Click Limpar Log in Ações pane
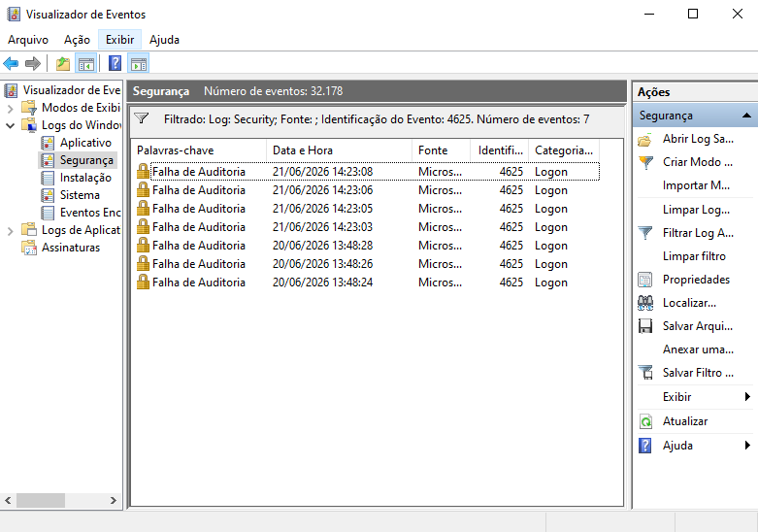The height and width of the screenshot is (532, 758). coord(696,210)
